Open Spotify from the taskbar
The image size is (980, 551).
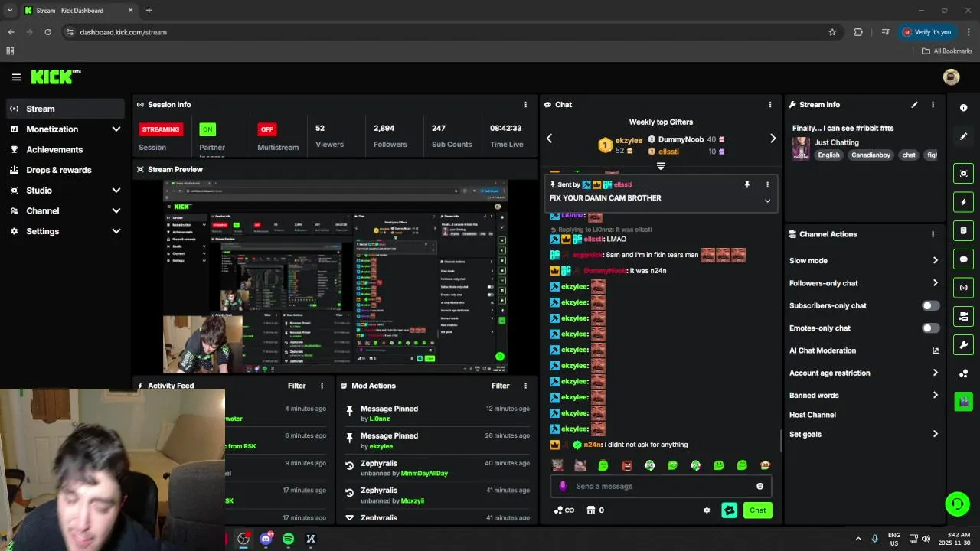[x=288, y=539]
